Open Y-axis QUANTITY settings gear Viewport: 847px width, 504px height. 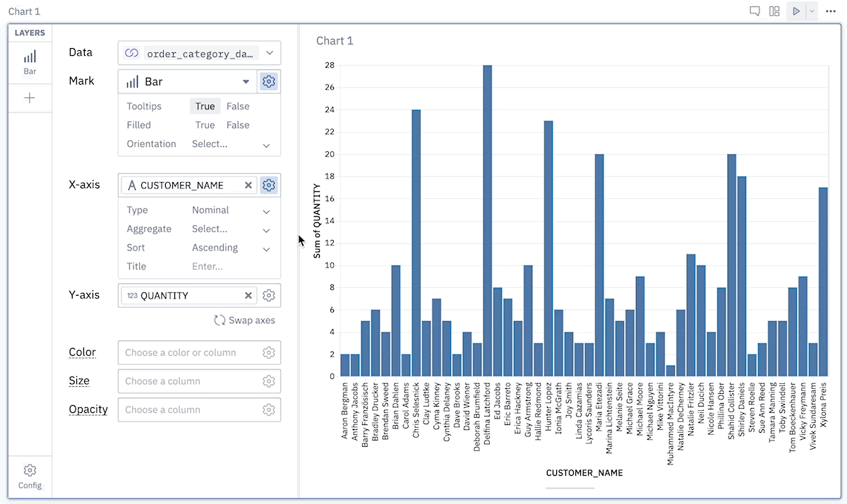(268, 295)
